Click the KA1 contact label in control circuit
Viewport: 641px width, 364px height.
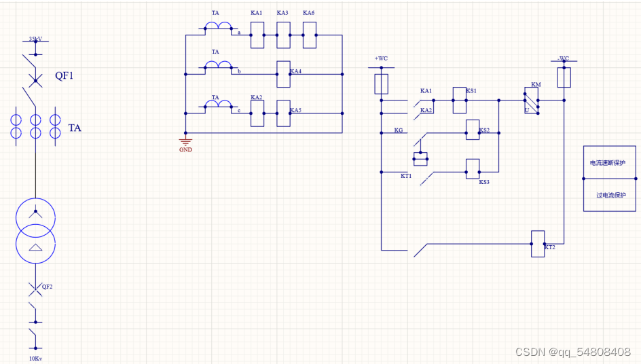pos(426,91)
